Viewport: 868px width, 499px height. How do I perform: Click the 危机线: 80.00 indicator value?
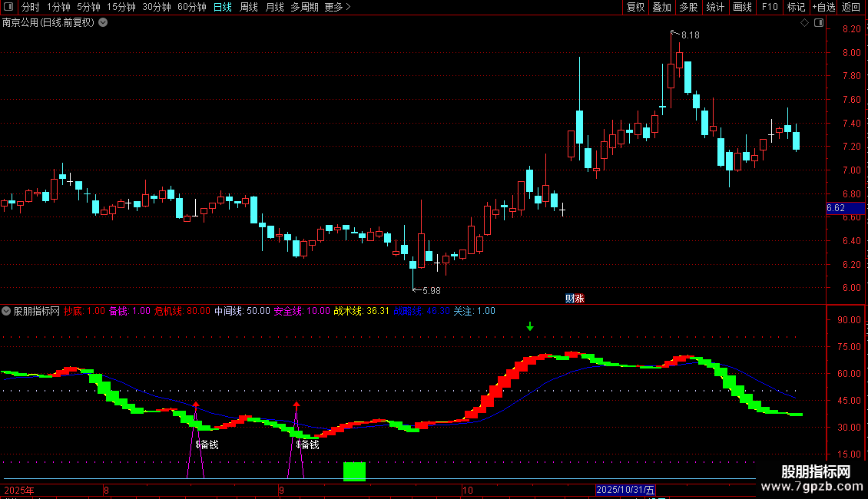(182, 311)
